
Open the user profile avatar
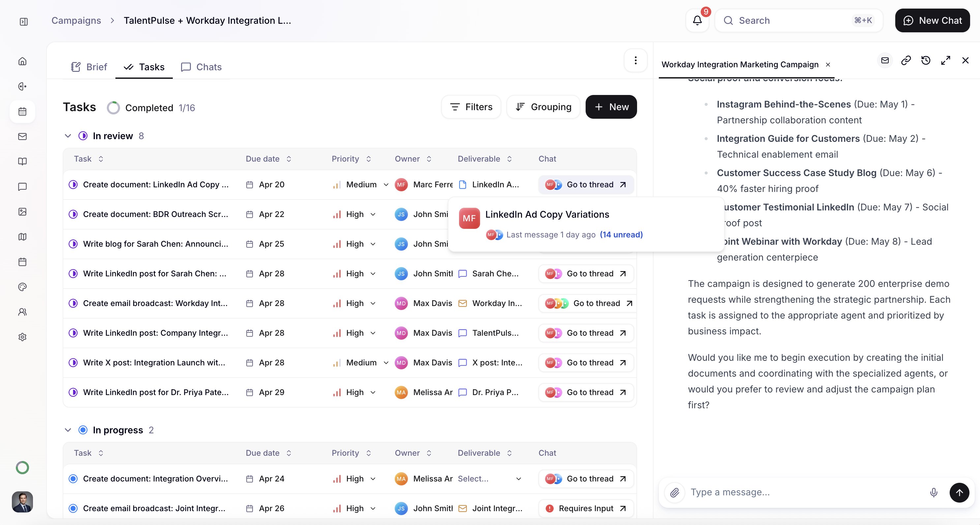click(22, 502)
